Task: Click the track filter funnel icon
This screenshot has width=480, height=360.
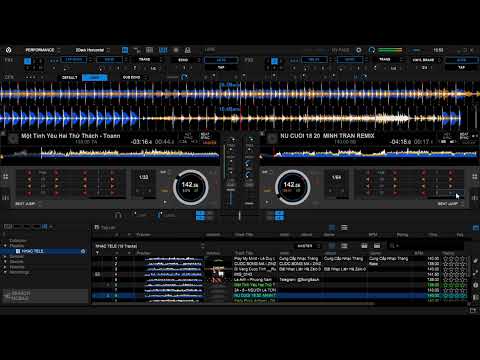Action: [x=97, y=253]
